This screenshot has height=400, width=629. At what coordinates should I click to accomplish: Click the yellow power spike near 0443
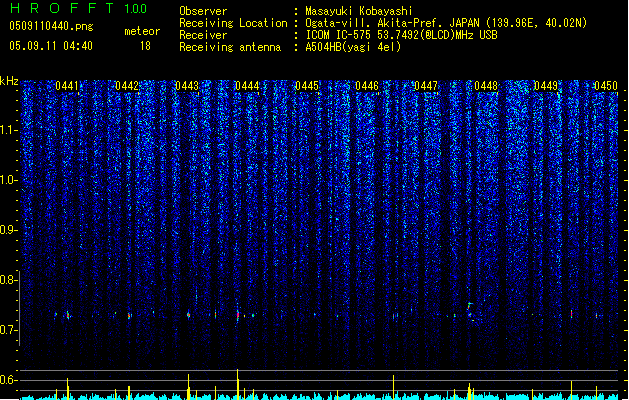(189, 387)
